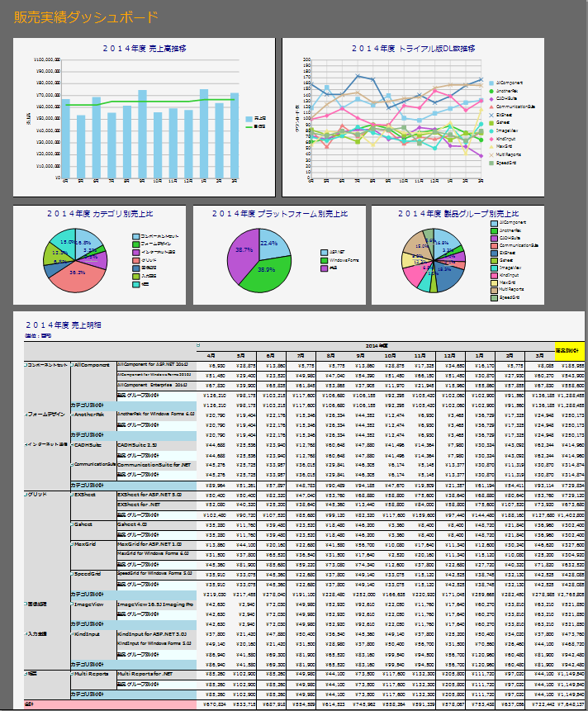
Task: Click the 2014年度 トライアル版DL数推移 chart title
Action: pos(413,49)
